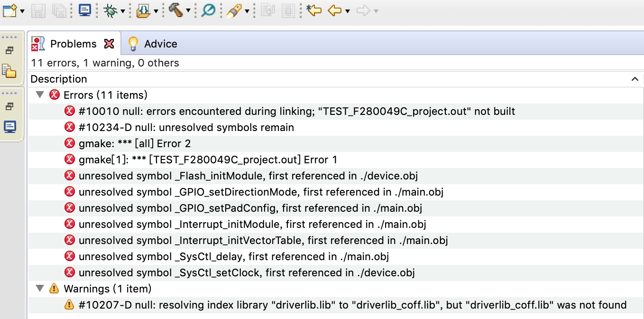This screenshot has height=319, width=644.
Task: Open Back history dropdown arrow
Action: coord(348,10)
